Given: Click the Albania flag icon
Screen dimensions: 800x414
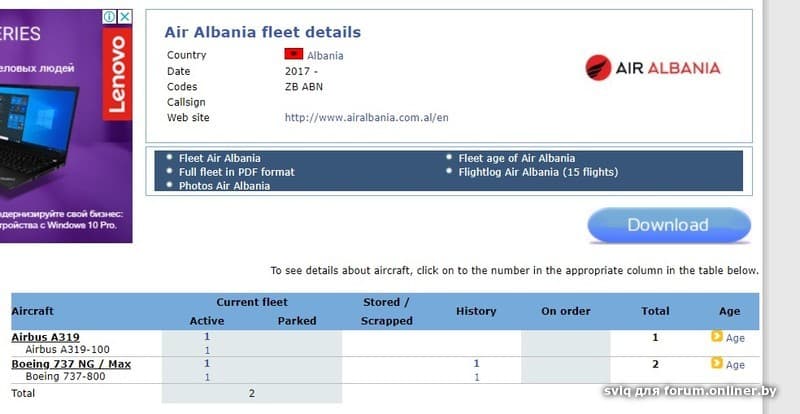Looking at the screenshot, I should click(x=294, y=55).
